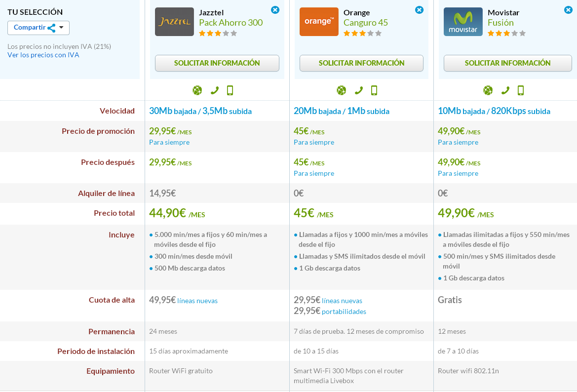Click the Jazztel logo thumbnail
This screenshot has height=392, width=577.
[x=174, y=22]
